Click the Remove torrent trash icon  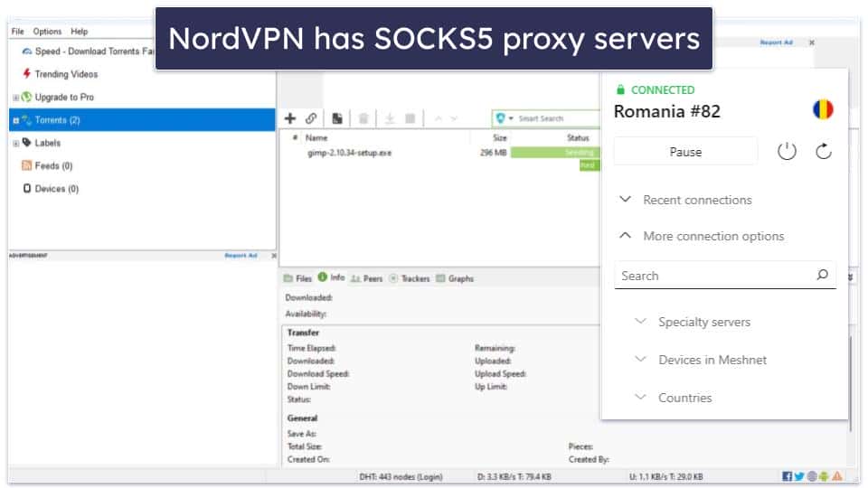363,118
